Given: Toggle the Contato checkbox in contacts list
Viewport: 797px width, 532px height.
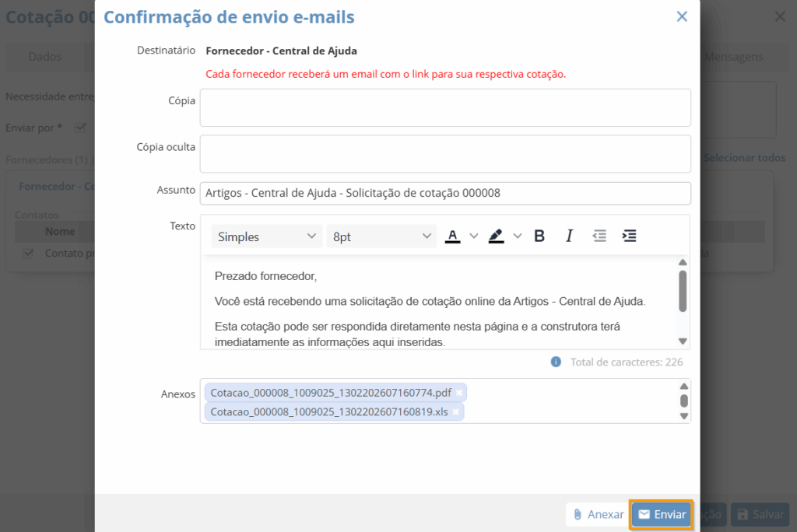Looking at the screenshot, I should click(29, 253).
